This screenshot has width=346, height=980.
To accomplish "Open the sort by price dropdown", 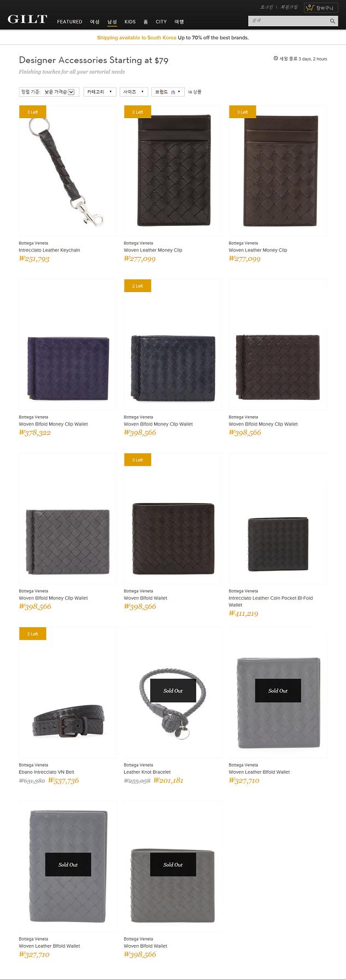I will coord(49,92).
